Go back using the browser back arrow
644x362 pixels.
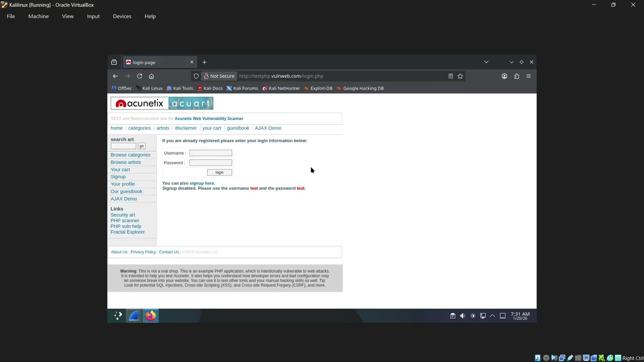click(x=115, y=76)
